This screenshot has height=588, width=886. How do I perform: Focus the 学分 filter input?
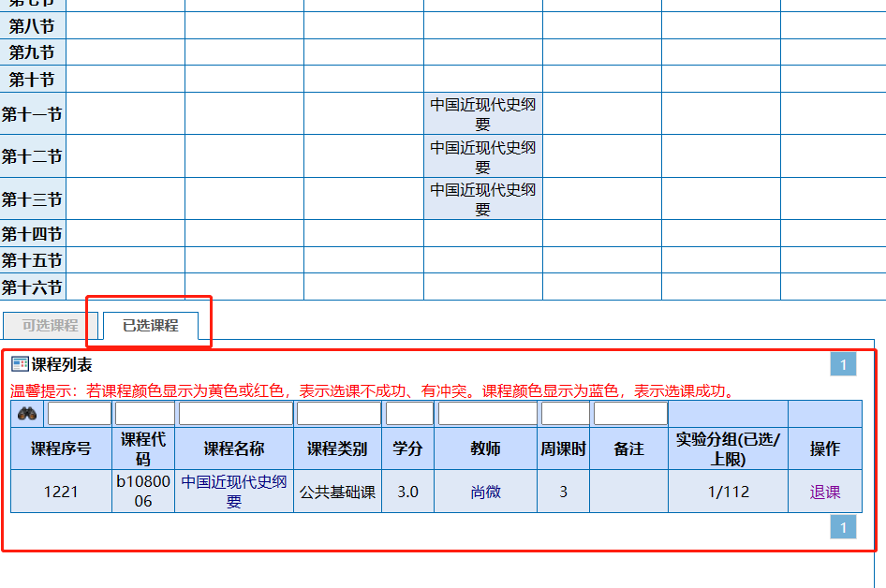click(409, 414)
